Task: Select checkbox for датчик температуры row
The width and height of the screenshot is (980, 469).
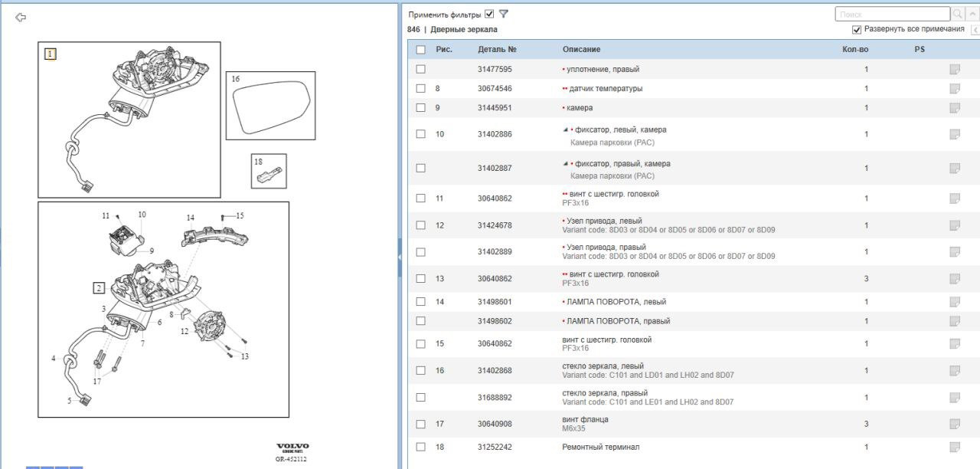Action: 420,89
